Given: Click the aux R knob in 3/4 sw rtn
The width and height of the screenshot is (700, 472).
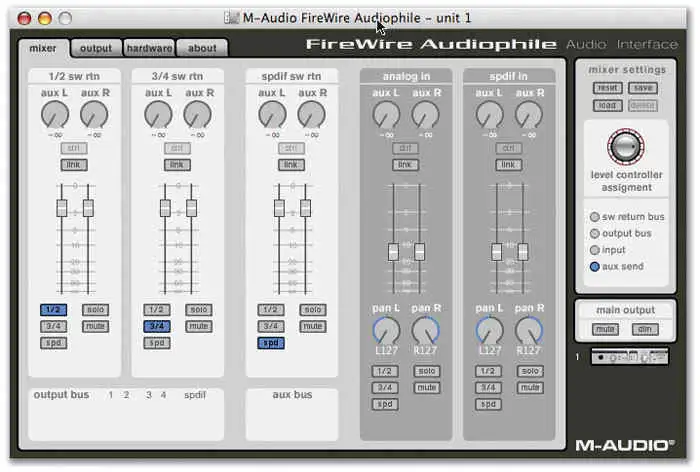Looking at the screenshot, I should coord(198,115).
